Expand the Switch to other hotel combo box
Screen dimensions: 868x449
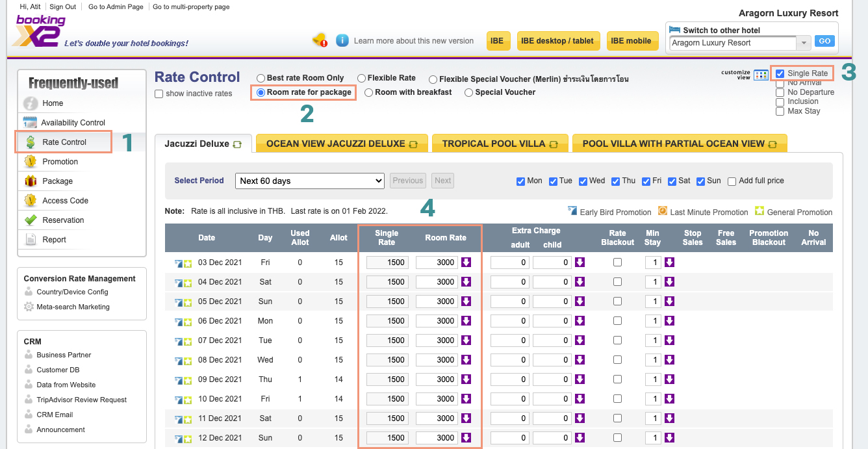(804, 43)
